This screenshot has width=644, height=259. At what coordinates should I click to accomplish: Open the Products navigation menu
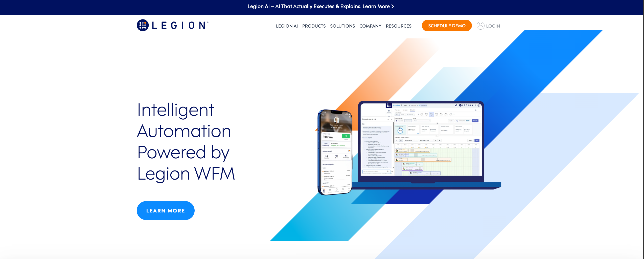(314, 26)
